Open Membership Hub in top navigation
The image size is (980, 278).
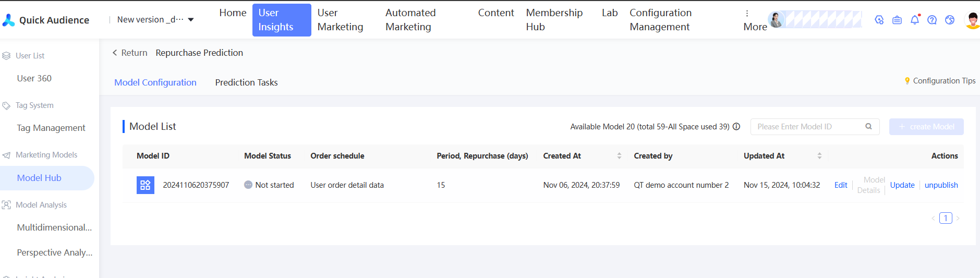pyautogui.click(x=554, y=20)
